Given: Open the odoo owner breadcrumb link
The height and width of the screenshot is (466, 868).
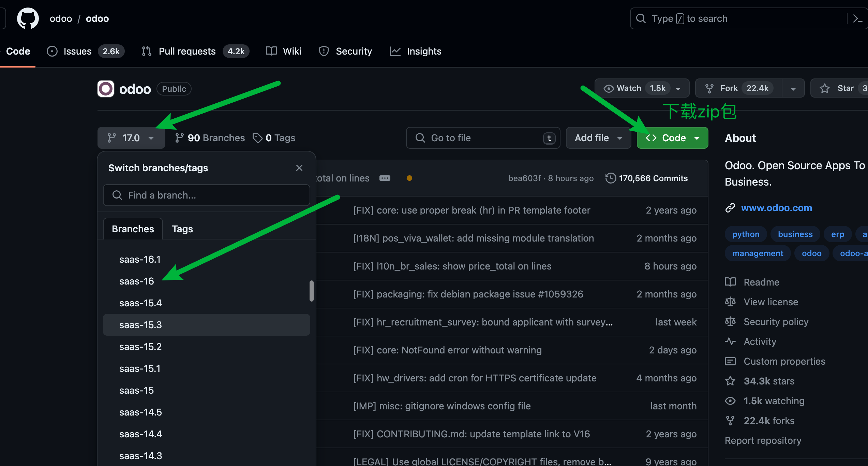Looking at the screenshot, I should (x=61, y=18).
